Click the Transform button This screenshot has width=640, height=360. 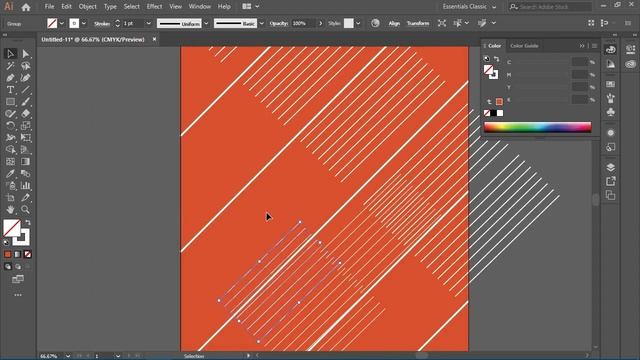[418, 23]
